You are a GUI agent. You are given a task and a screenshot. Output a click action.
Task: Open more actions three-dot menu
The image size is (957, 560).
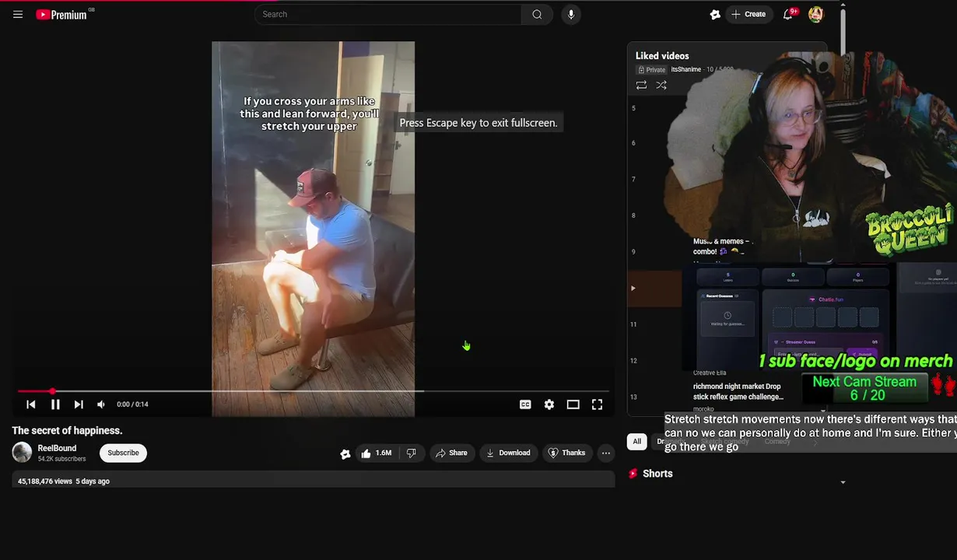tap(605, 453)
